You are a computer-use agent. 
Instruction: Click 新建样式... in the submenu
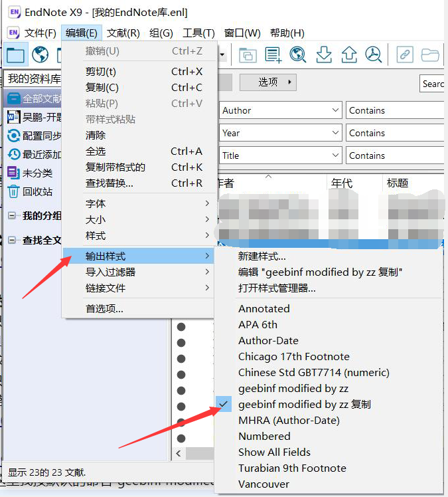tap(262, 256)
